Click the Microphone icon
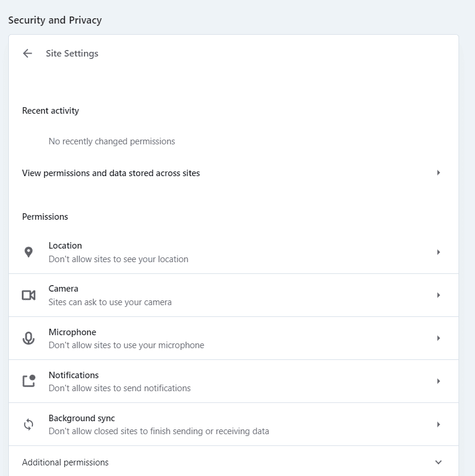The image size is (475, 476). click(28, 338)
